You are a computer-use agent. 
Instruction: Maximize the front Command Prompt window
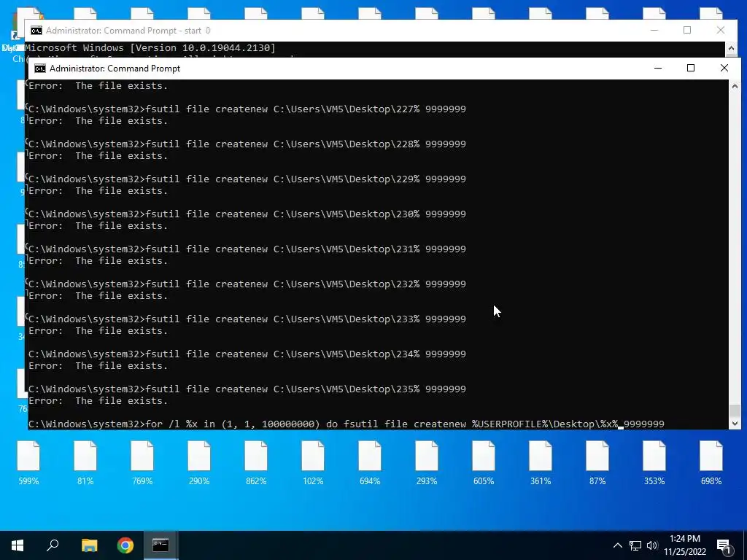[691, 68]
